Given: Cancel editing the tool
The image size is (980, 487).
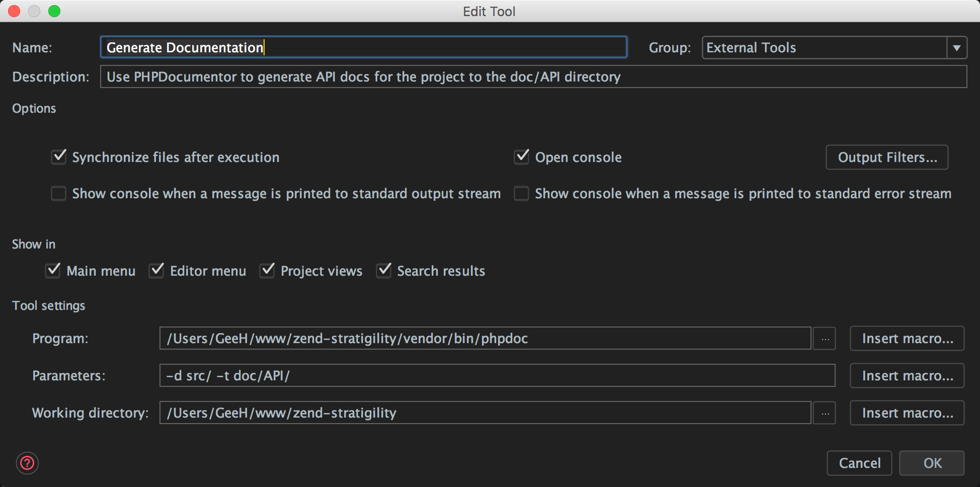Looking at the screenshot, I should [859, 463].
